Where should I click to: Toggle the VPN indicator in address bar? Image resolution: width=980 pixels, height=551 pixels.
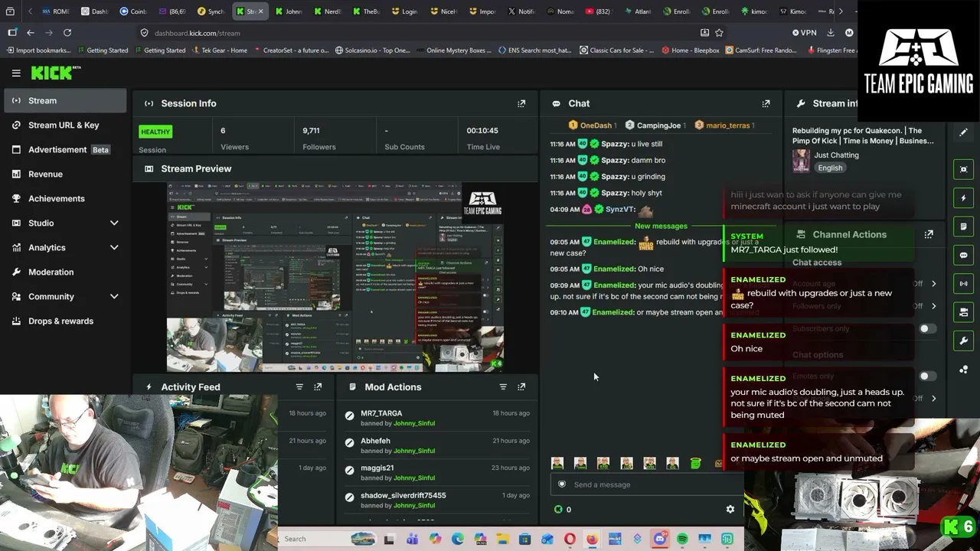805,33
